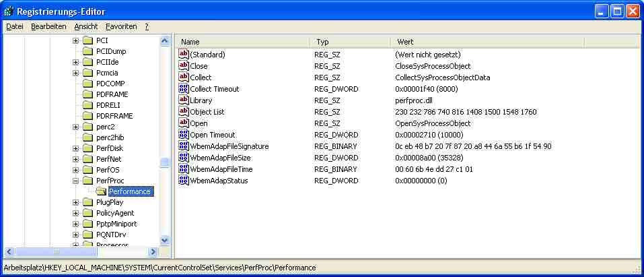Click the string icon beside Collect value
The height and width of the screenshot is (277, 644).
coord(184,77)
